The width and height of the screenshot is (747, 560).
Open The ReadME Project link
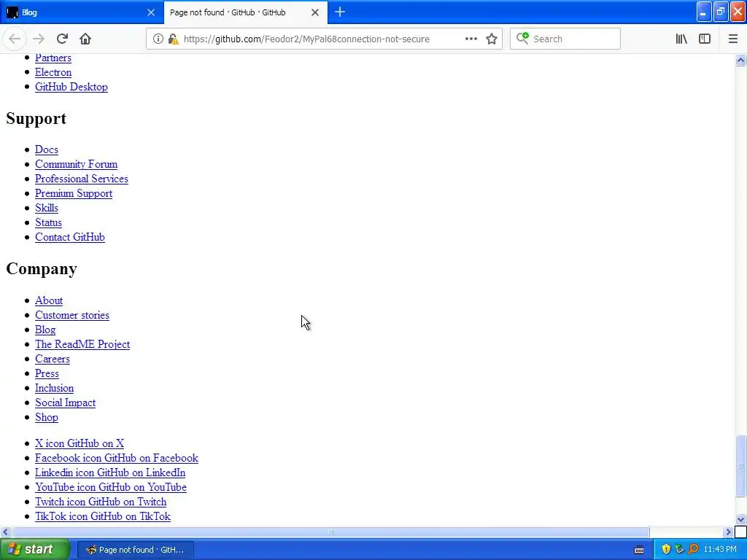[82, 344]
